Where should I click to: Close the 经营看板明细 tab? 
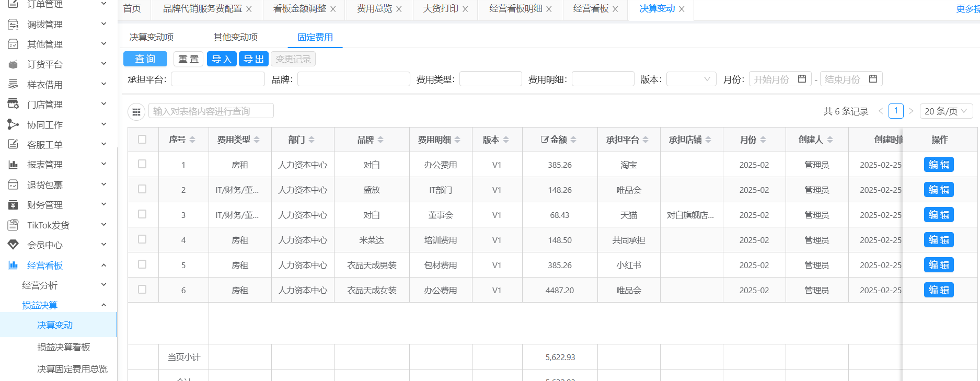tap(549, 9)
